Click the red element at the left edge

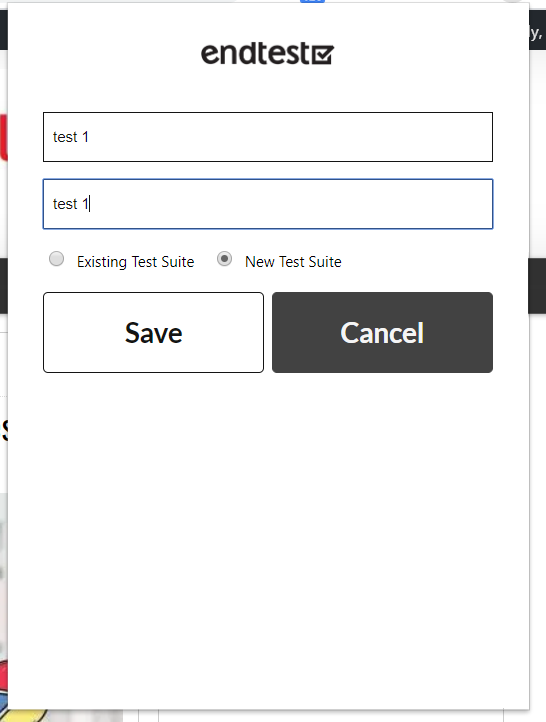(x=4, y=138)
